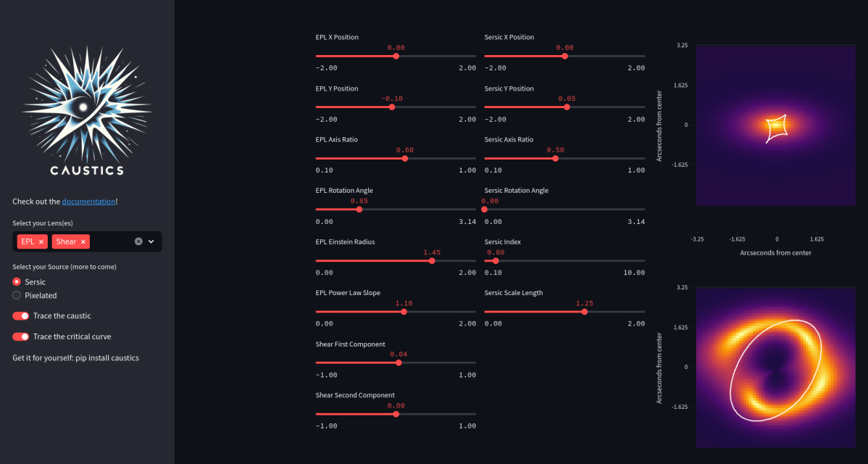This screenshot has width=868, height=464.
Task: Click the Shear First Component slider handle
Action: pyautogui.click(x=398, y=362)
